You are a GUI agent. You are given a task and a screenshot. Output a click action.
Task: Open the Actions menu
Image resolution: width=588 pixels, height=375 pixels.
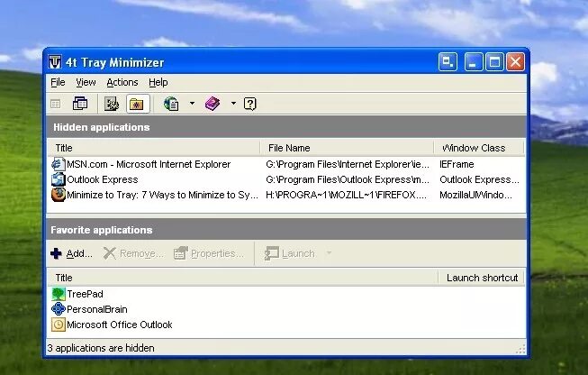tap(122, 82)
